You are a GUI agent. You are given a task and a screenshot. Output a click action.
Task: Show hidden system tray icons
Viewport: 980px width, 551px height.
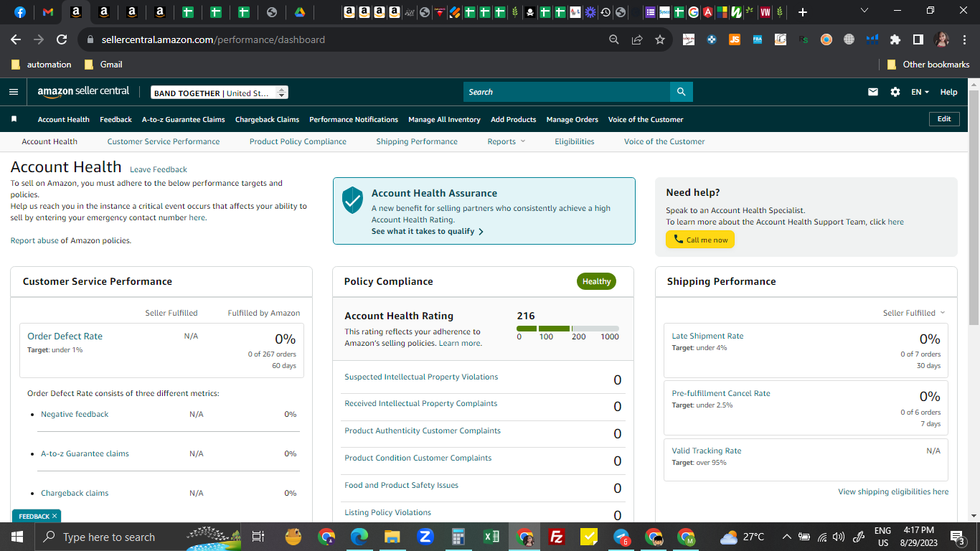click(787, 537)
